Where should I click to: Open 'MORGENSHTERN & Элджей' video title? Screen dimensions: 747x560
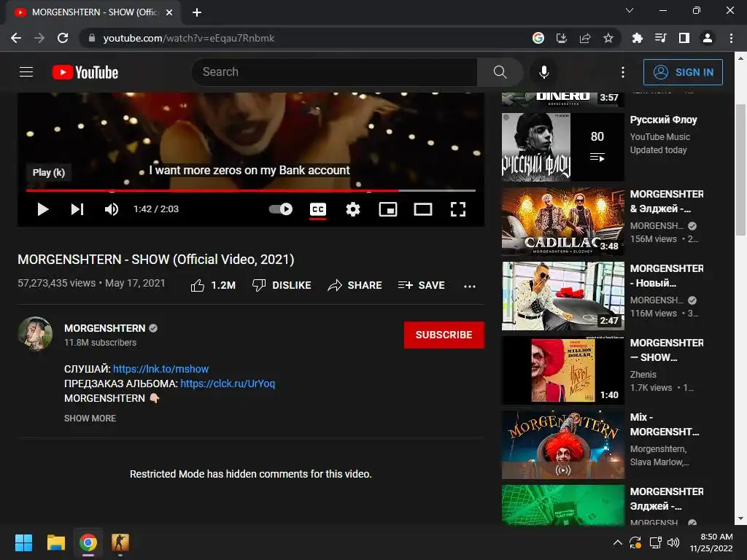click(667, 201)
